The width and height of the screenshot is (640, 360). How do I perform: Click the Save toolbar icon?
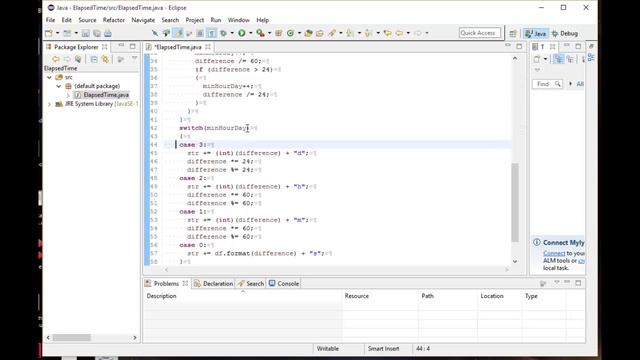pyautogui.click(x=85, y=33)
